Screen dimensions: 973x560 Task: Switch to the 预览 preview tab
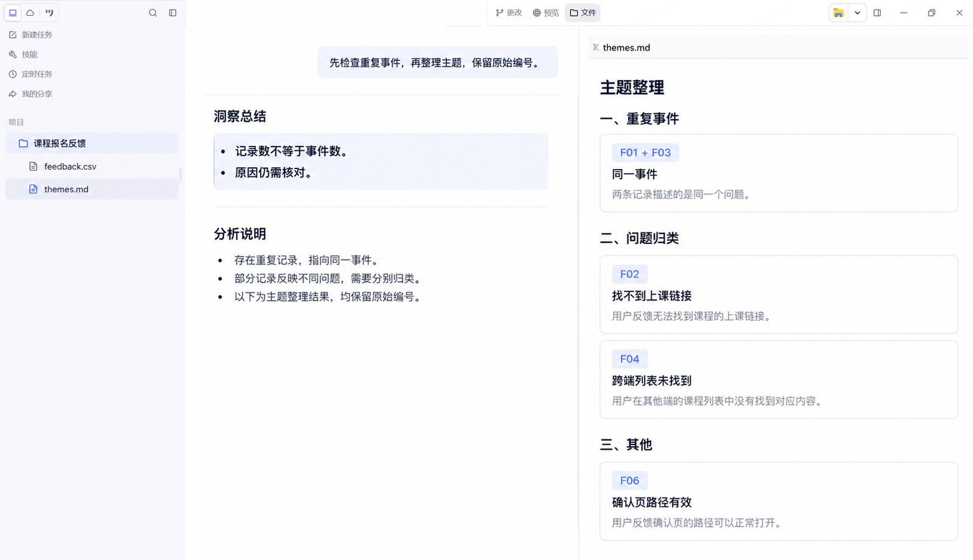(x=546, y=13)
